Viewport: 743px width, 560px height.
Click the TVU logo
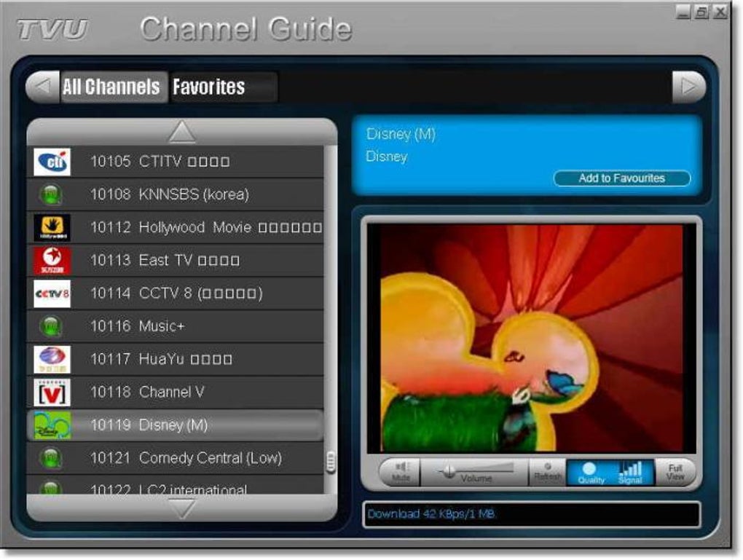tap(52, 29)
